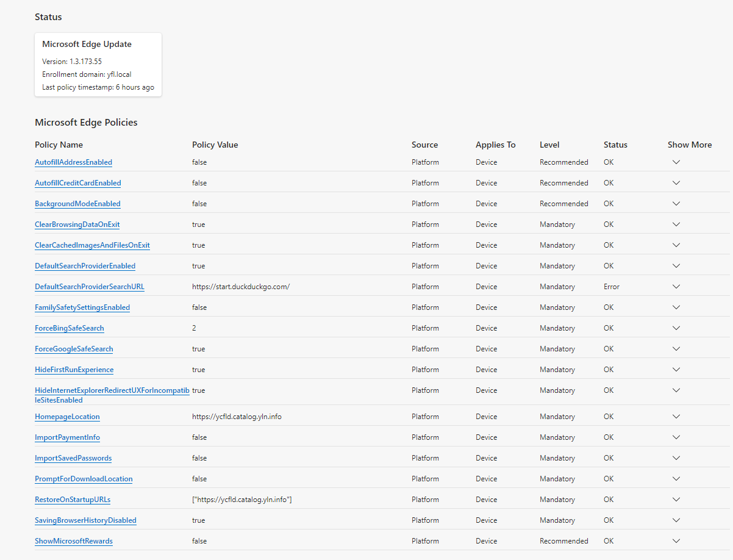Click the ForceBingSafeSearch value 2
The width and height of the screenshot is (733, 560).
194,328
